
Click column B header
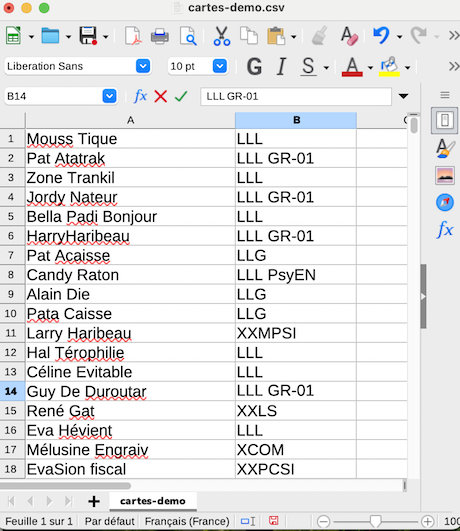click(296, 120)
